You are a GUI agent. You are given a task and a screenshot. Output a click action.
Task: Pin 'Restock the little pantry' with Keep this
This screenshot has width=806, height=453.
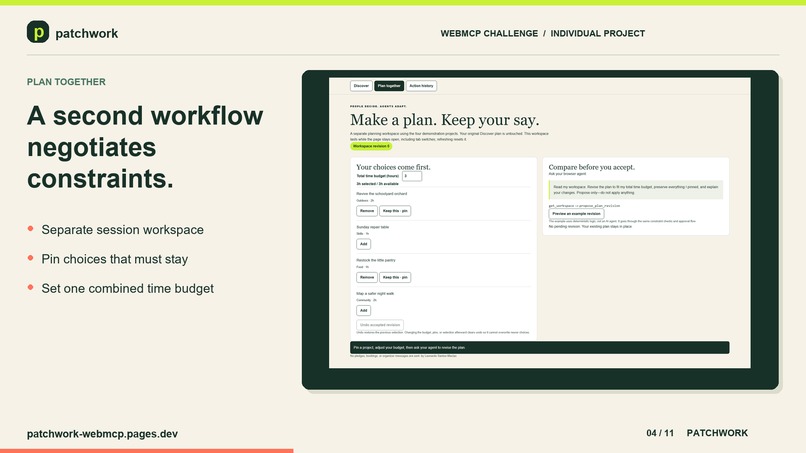pos(395,277)
